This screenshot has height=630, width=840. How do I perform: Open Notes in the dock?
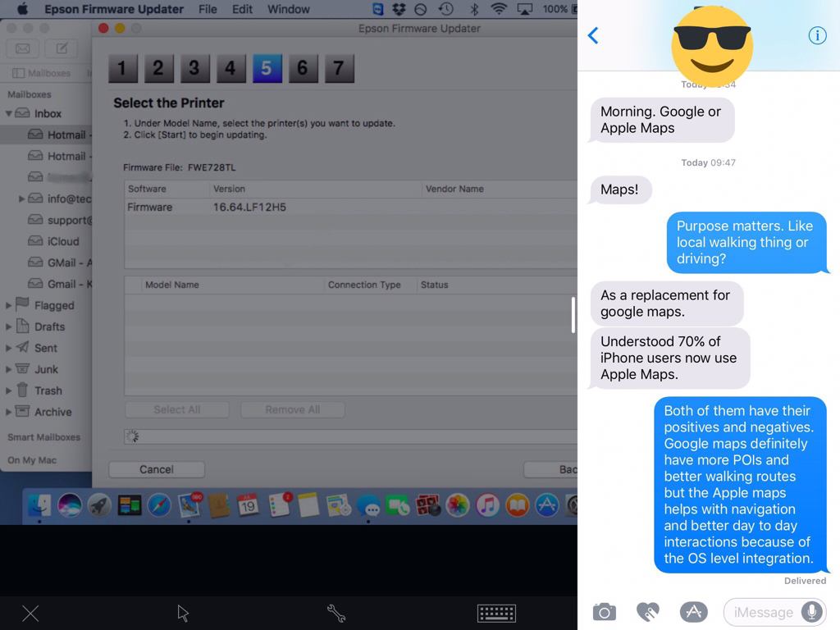tap(308, 504)
